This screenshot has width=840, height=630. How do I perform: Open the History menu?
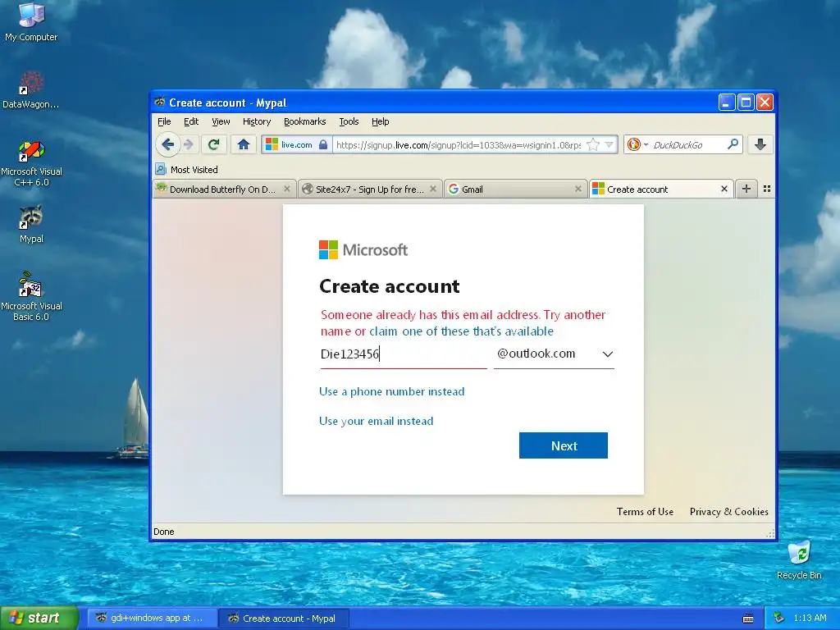click(257, 121)
